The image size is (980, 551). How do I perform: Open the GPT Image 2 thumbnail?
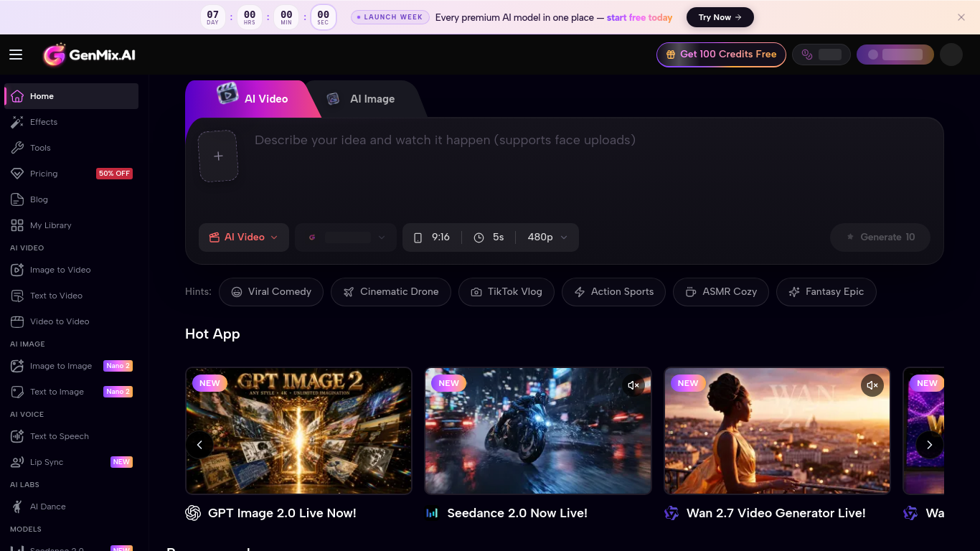(x=298, y=430)
